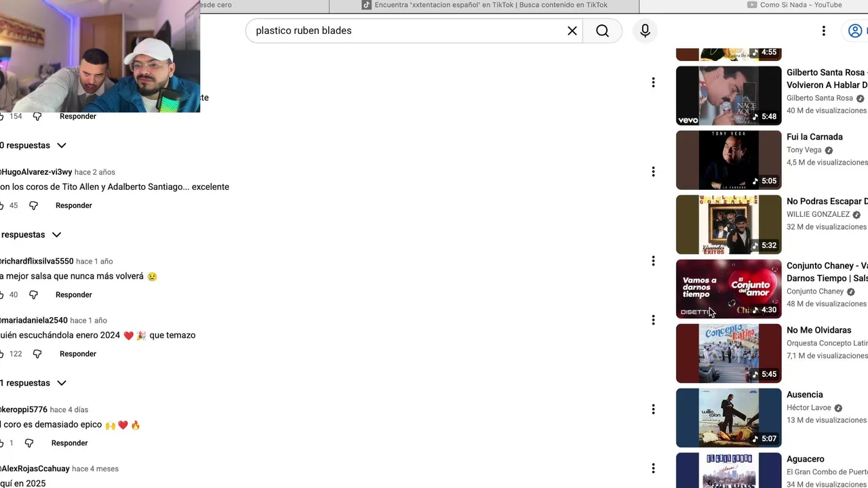Click 'hace 4 meses' comment timestamp
868x488 pixels.
tap(96, 469)
